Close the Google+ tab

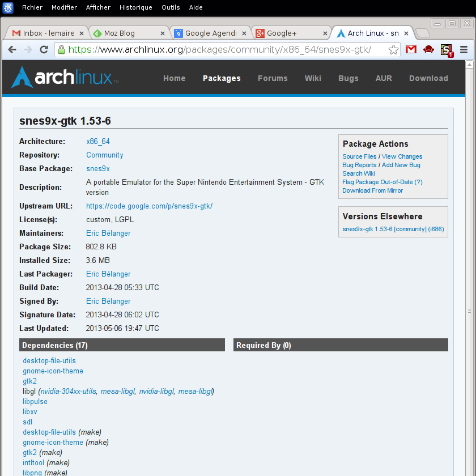pyautogui.click(x=325, y=33)
